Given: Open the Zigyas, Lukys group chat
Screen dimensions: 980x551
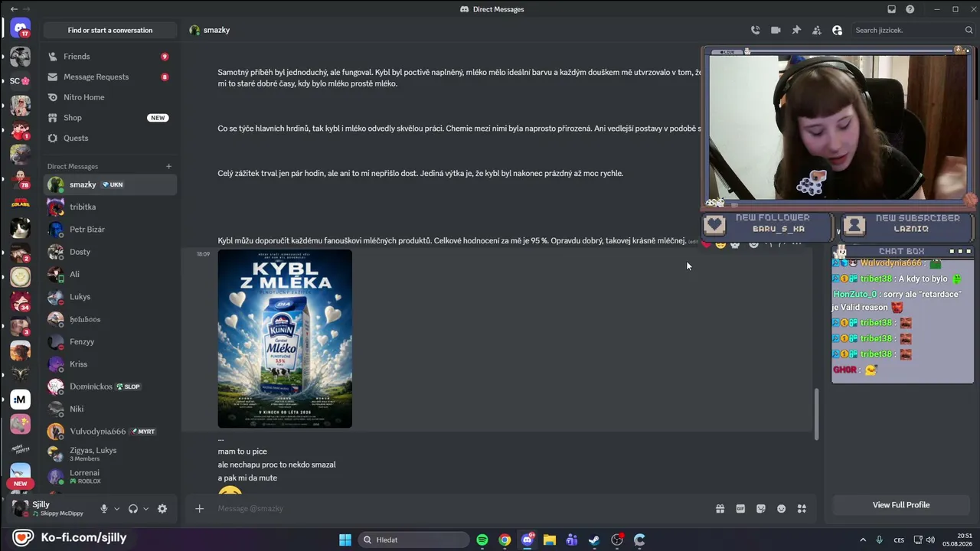Looking at the screenshot, I should (109, 454).
